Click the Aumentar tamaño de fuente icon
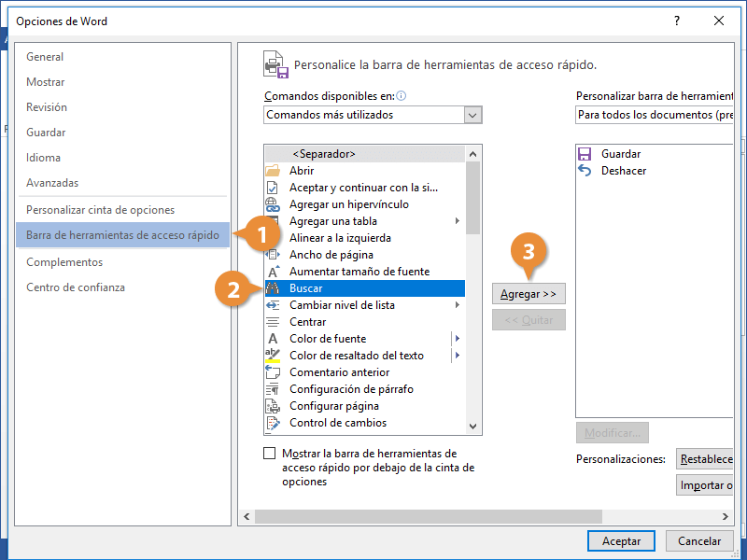 coord(273,272)
